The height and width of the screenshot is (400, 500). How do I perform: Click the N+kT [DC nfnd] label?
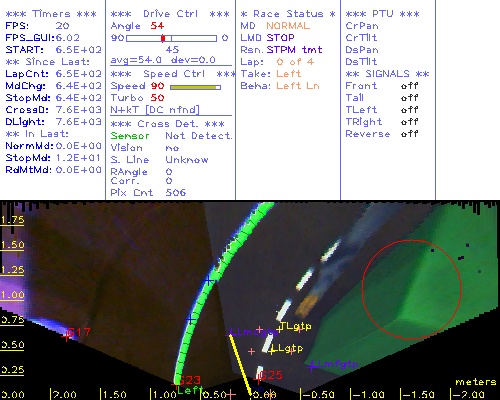pos(155,110)
